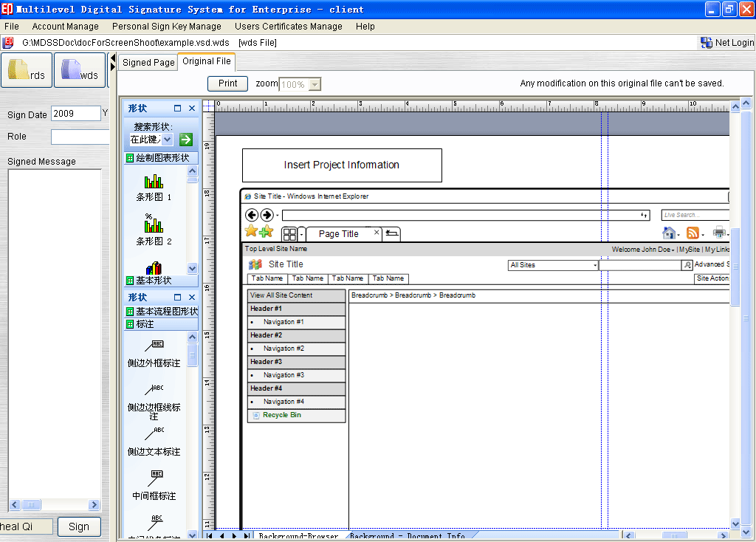Select the 侧边外框标注 callout shape
Image resolution: width=756 pixels, height=542 pixels.
154,354
